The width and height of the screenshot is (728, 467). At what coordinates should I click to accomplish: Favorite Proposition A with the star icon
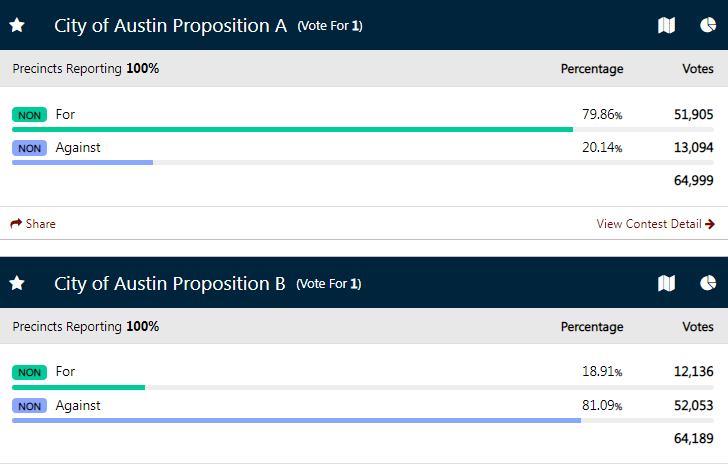pyautogui.click(x=17, y=25)
